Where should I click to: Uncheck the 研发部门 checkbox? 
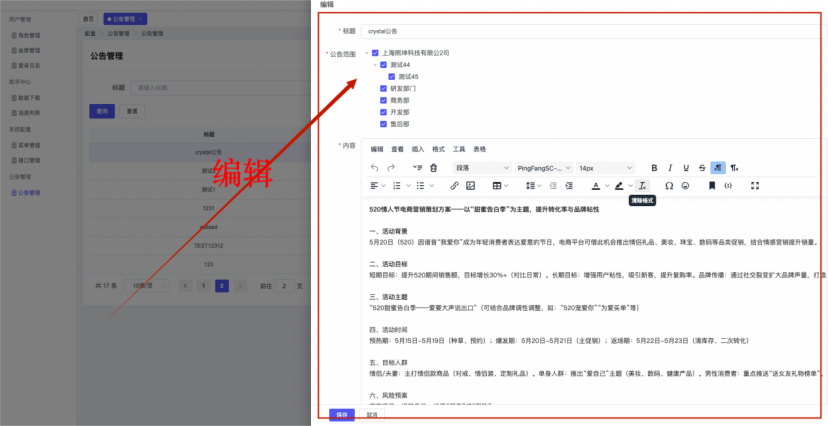(383, 88)
